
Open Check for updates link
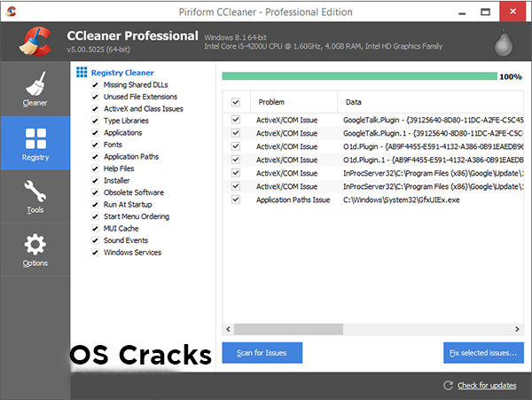tap(487, 386)
